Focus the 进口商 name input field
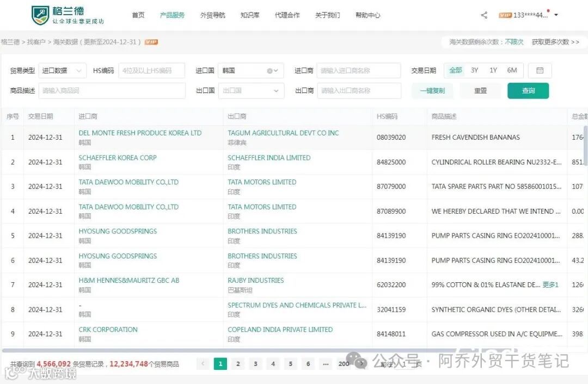The height and width of the screenshot is (384, 588). [x=359, y=70]
